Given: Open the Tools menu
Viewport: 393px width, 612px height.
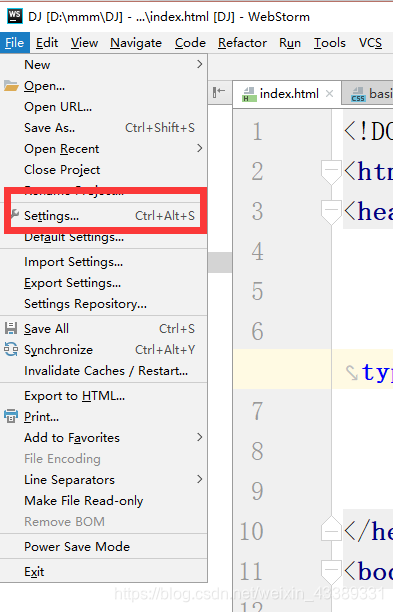Looking at the screenshot, I should (330, 43).
